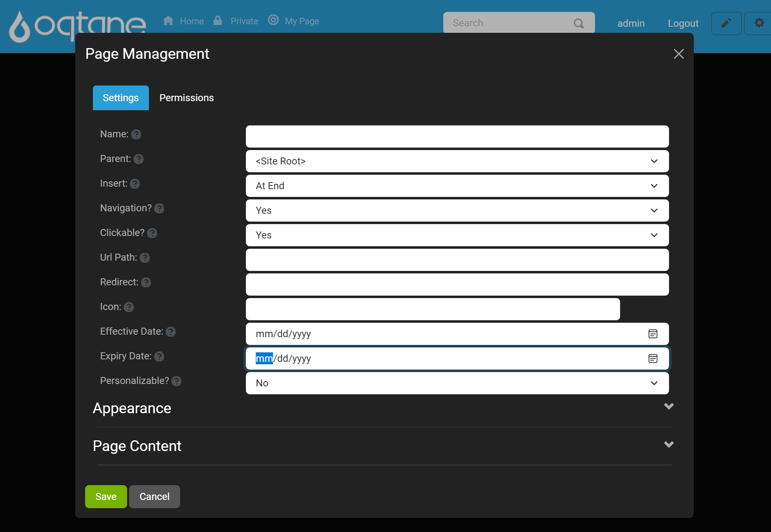Show help for Personalizable field
Viewport: 771px width, 532px height.
click(x=176, y=381)
